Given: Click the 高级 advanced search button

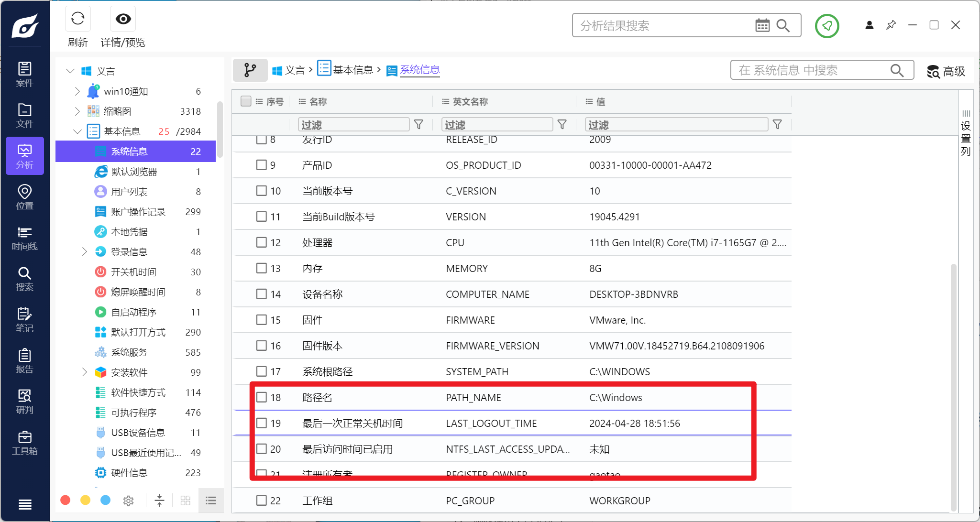Looking at the screenshot, I should click(946, 71).
